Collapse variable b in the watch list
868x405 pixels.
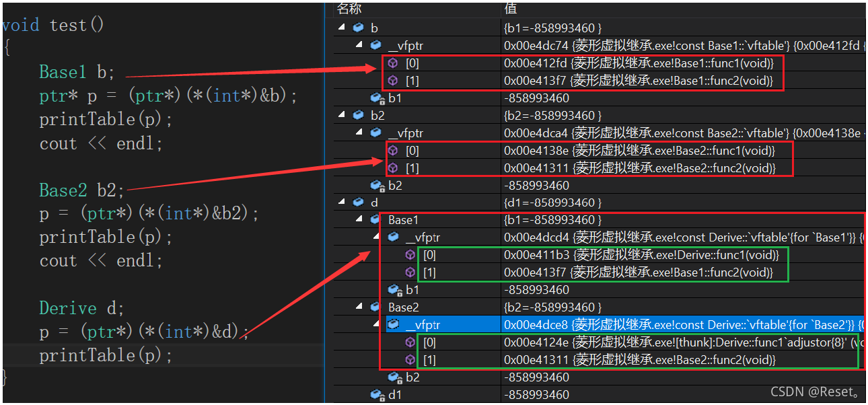click(x=342, y=28)
